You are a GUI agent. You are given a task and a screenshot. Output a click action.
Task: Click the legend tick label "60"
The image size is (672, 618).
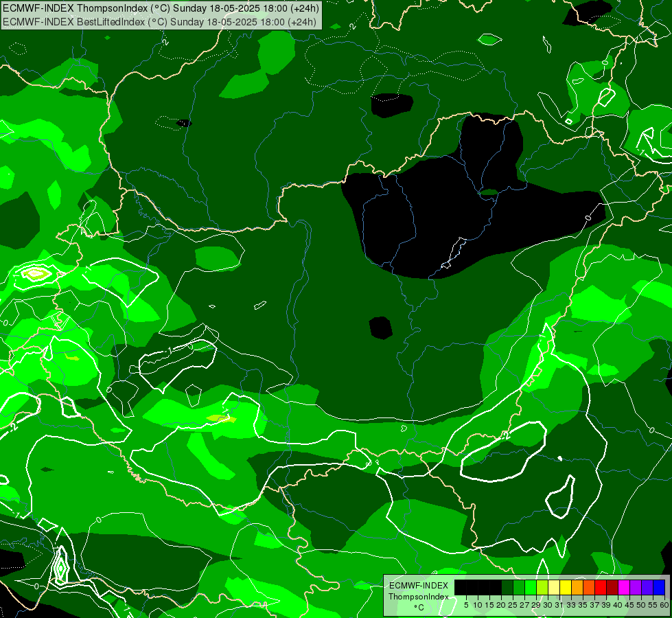tap(664, 605)
